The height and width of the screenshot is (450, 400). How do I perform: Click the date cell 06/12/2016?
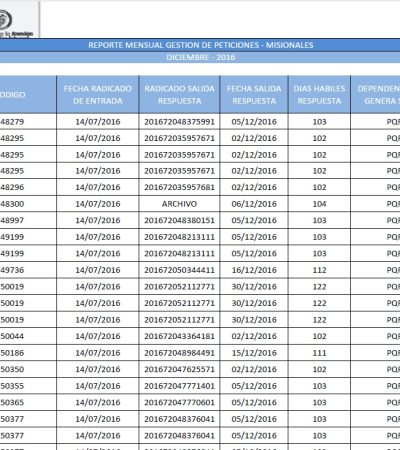(254, 204)
